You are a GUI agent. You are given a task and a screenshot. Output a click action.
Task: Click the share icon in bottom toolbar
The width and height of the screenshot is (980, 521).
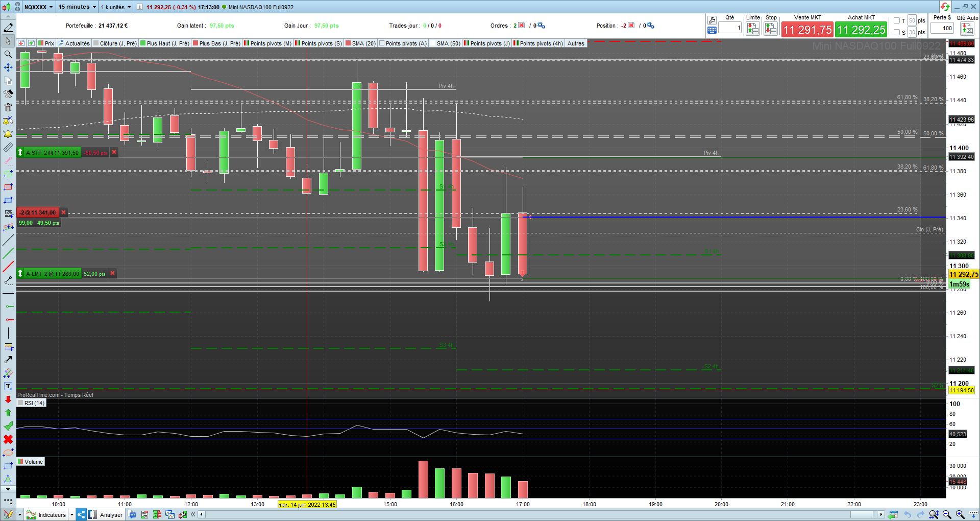pos(81,514)
